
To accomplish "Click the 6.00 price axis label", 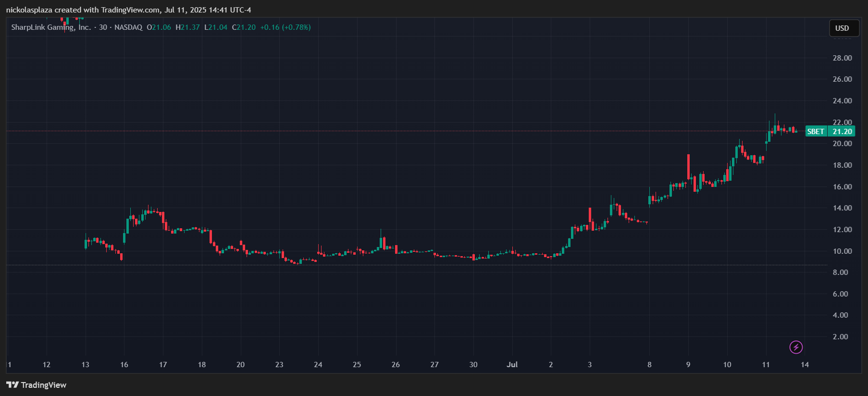I will click(840, 294).
